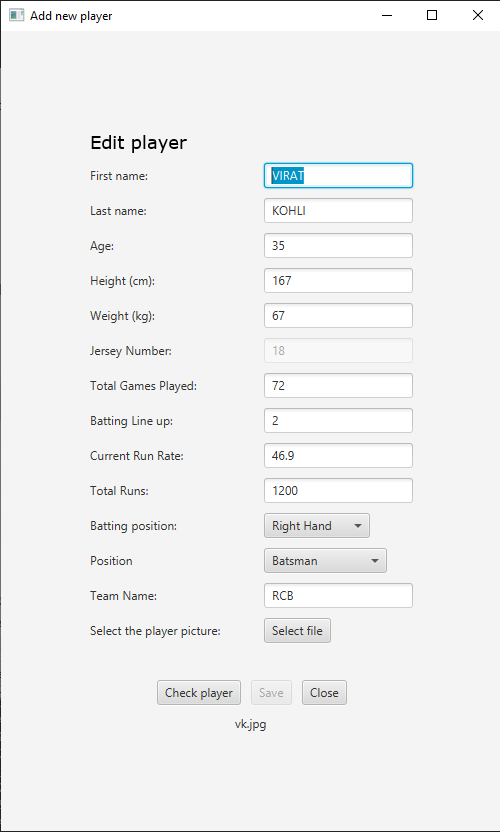This screenshot has width=500, height=832.
Task: Maximize the Add new player window
Action: (x=432, y=15)
